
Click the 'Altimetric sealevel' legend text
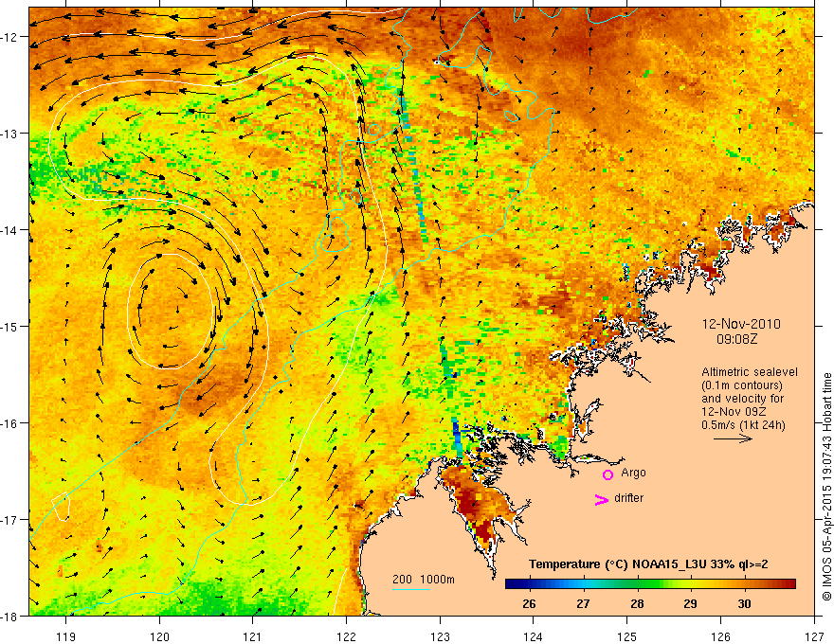pyautogui.click(x=750, y=372)
